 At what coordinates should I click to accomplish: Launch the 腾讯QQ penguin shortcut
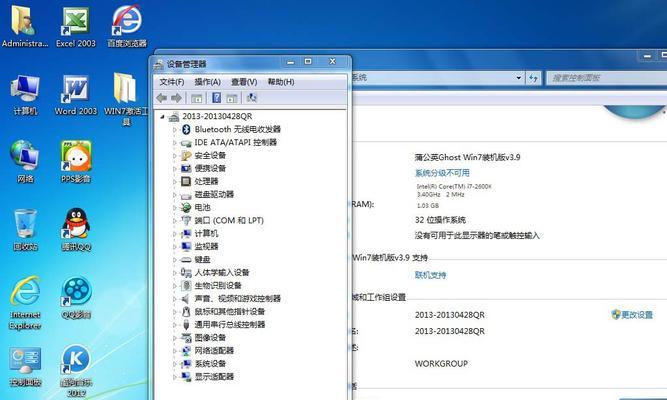76,230
